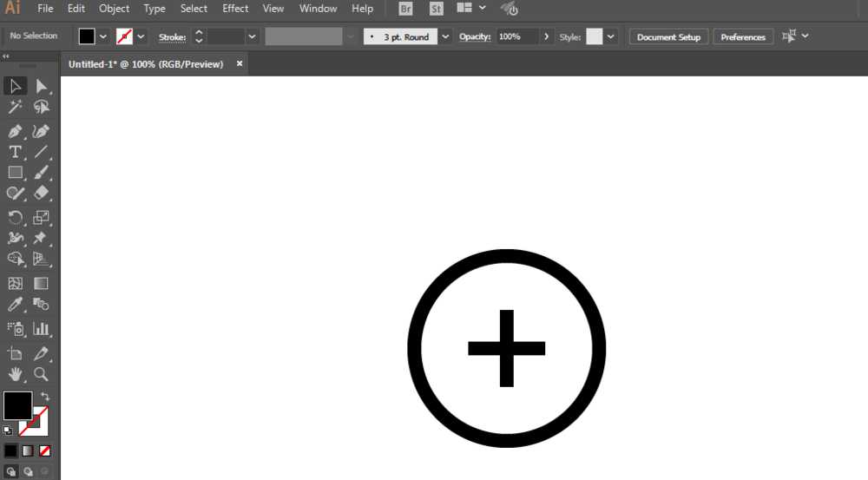The width and height of the screenshot is (868, 480).
Task: Select the Magic Wand tool
Action: (x=15, y=107)
